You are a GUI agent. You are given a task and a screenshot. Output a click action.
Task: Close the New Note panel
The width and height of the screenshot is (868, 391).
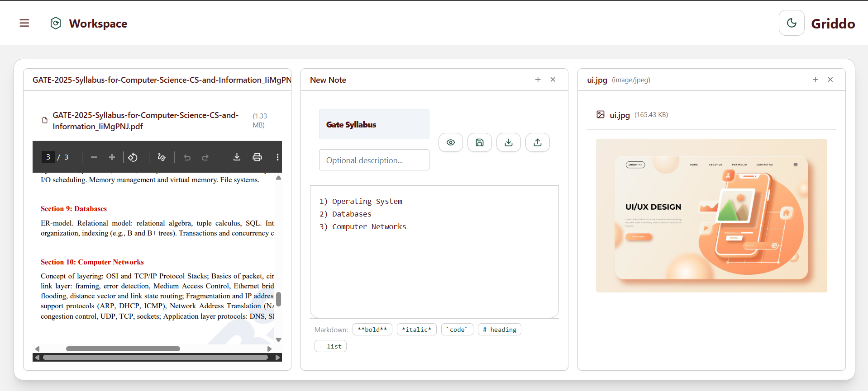pyautogui.click(x=553, y=80)
